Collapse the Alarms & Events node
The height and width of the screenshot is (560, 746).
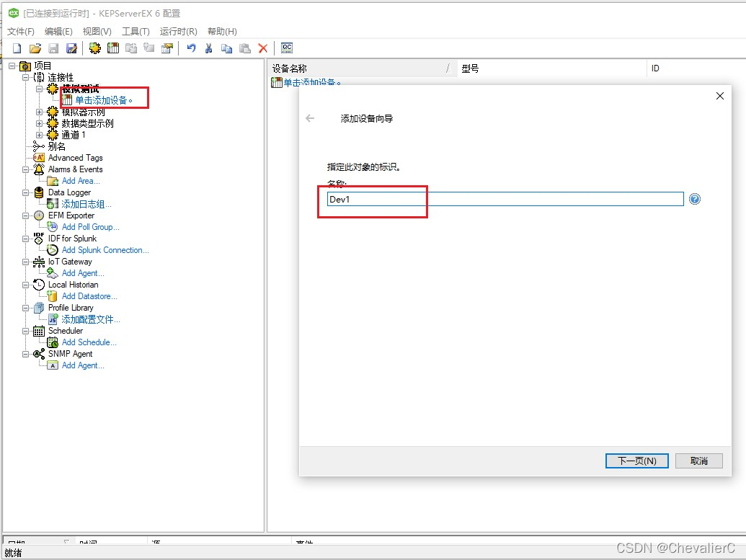coord(26,169)
